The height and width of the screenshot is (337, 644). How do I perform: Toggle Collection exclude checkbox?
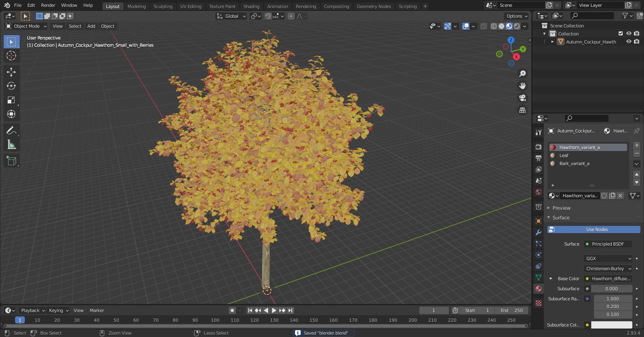621,34
